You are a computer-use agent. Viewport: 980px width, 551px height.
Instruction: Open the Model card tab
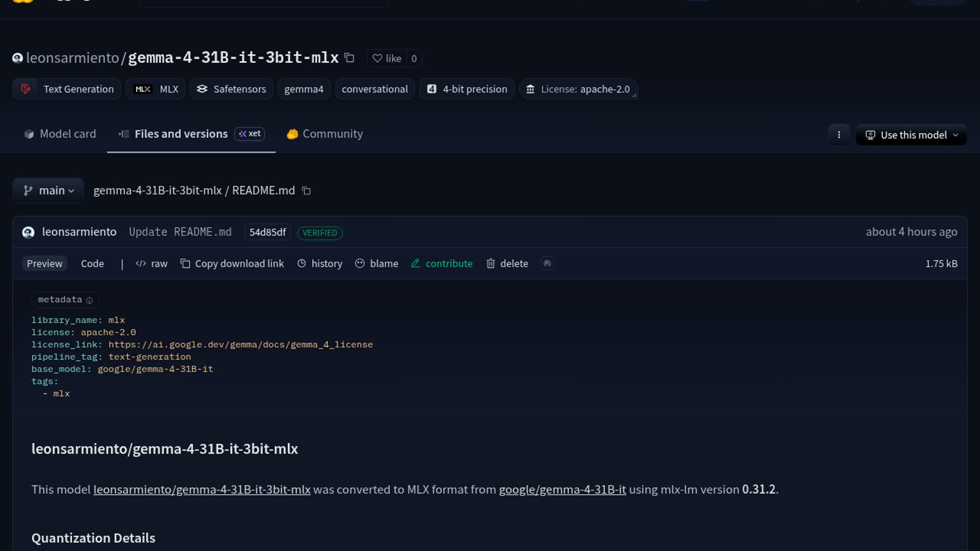tap(60, 134)
